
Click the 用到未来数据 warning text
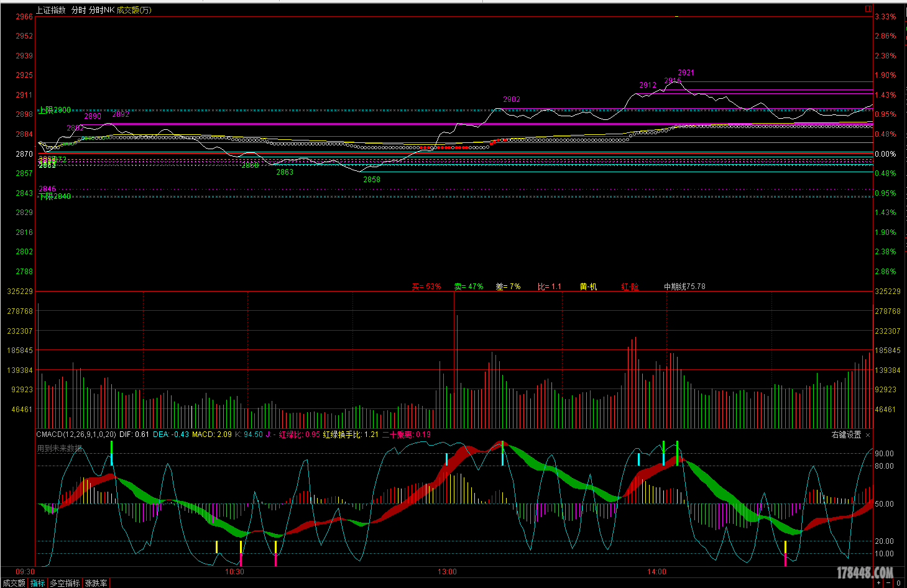tap(59, 448)
